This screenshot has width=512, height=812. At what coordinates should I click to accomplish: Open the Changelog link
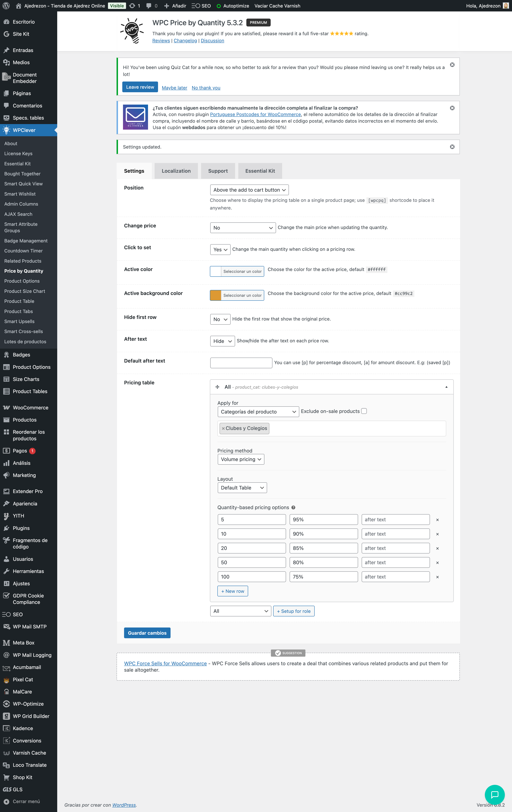[185, 40]
